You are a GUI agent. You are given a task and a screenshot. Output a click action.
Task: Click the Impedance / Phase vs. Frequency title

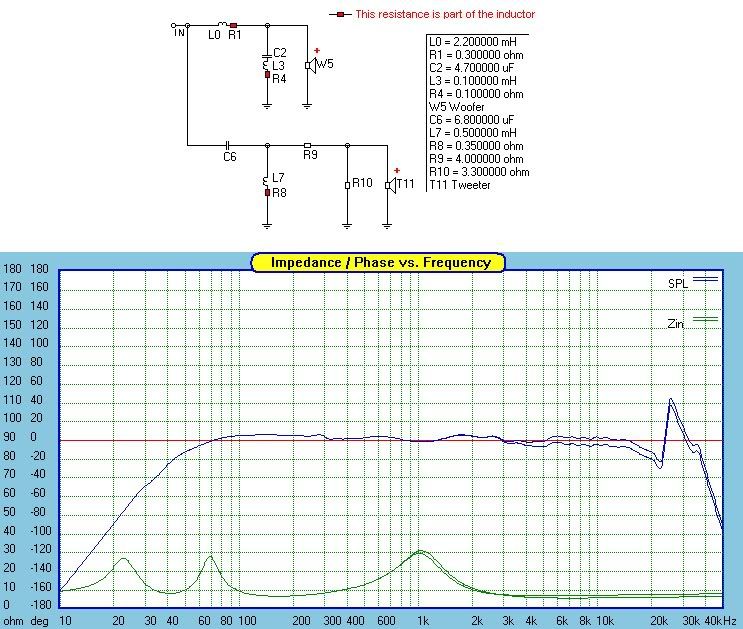pyautogui.click(x=377, y=262)
